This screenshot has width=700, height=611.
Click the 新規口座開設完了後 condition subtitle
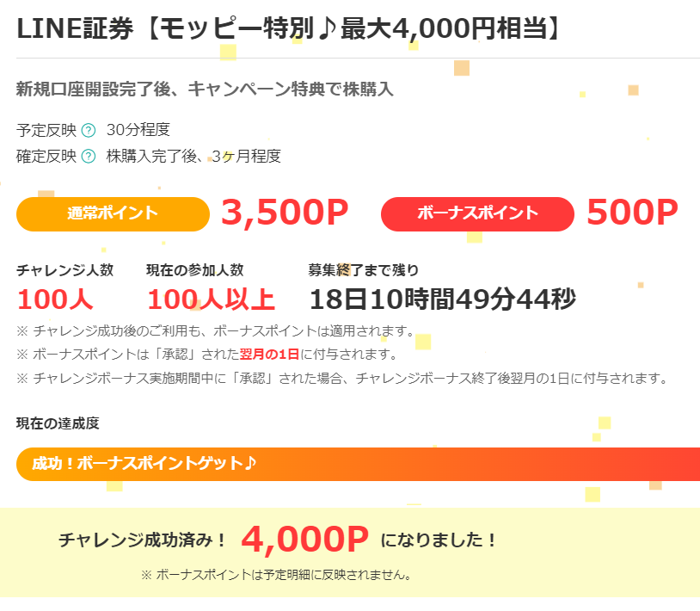(x=205, y=89)
